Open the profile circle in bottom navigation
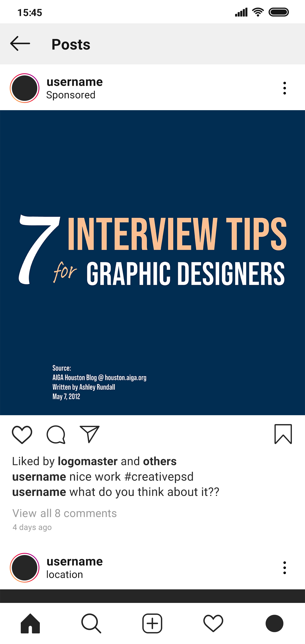Screen dimensions: 305x644 point(274,623)
